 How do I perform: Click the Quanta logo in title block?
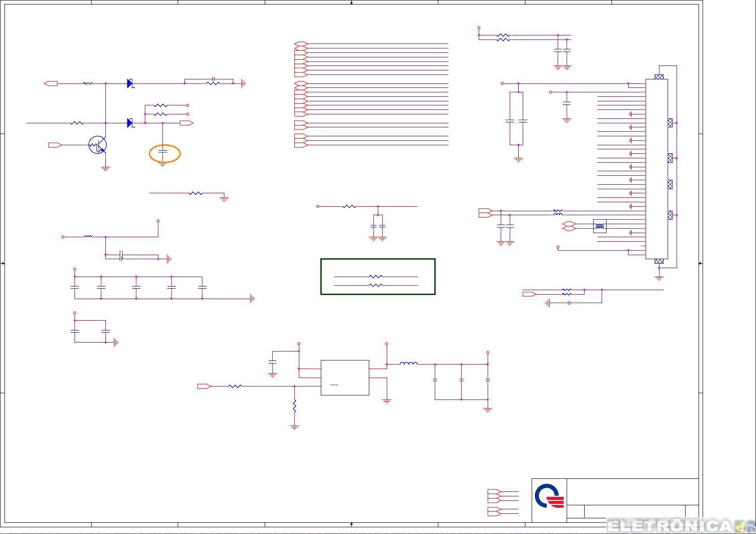tap(549, 496)
